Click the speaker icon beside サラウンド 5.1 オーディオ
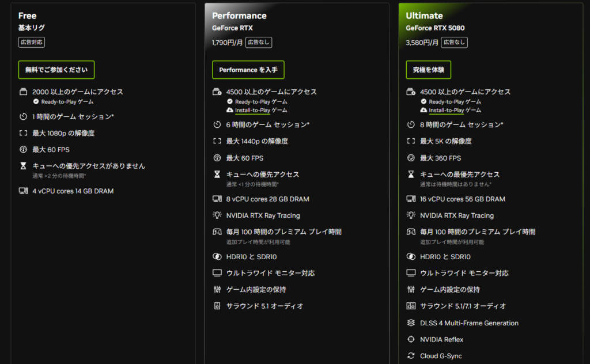Viewport: 590px width, 364px height. click(x=217, y=306)
